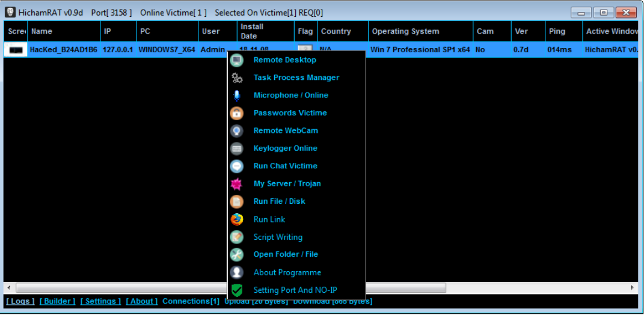Click the WINDOWS7_X64 cell
The image size is (644, 315).
click(x=167, y=50)
